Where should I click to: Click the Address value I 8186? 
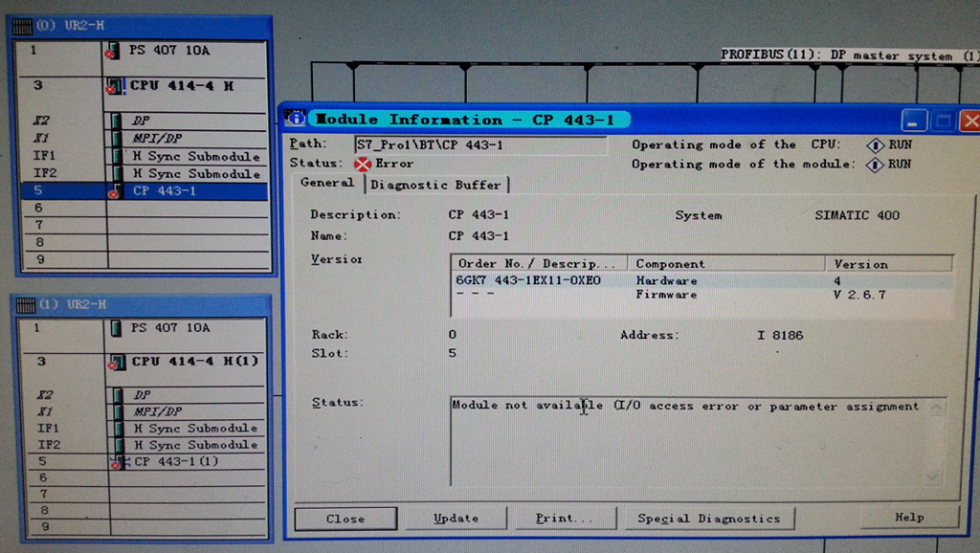click(x=780, y=336)
